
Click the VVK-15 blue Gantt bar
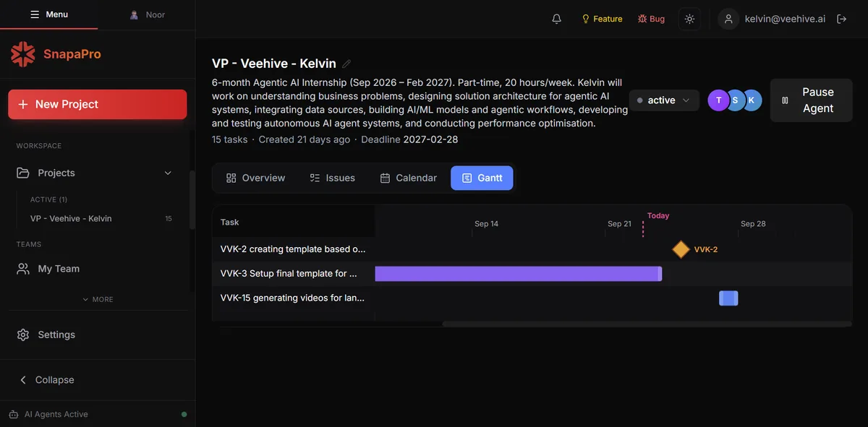[x=728, y=298]
